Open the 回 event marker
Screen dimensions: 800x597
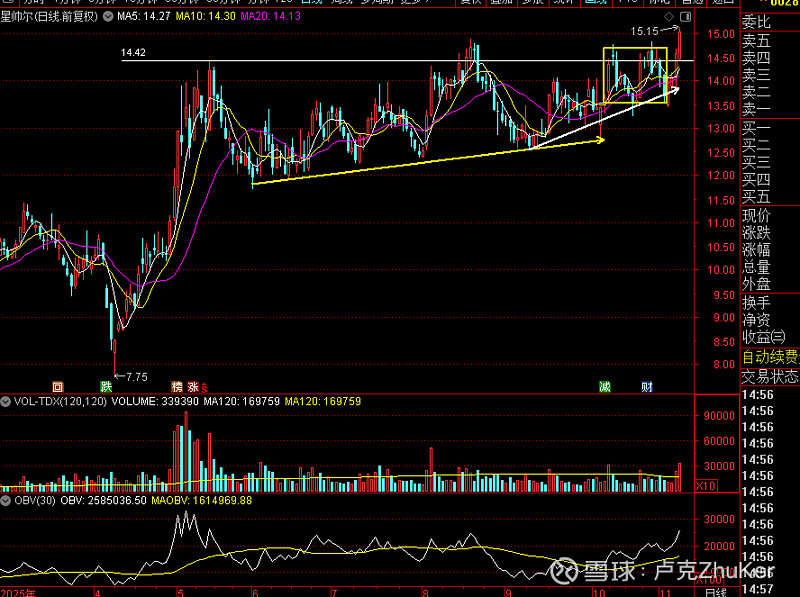[58, 387]
